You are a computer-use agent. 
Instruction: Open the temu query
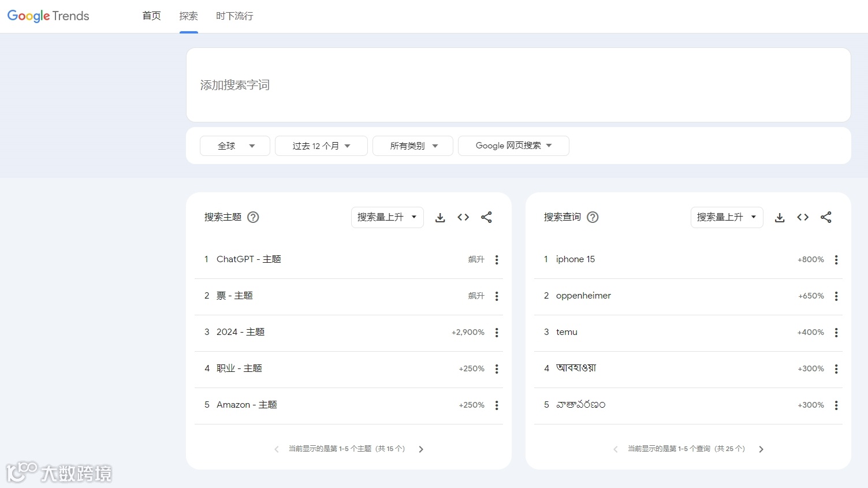tap(567, 332)
